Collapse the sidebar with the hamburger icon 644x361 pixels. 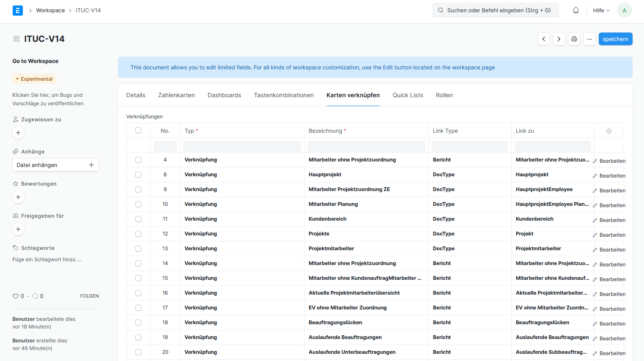click(16, 38)
